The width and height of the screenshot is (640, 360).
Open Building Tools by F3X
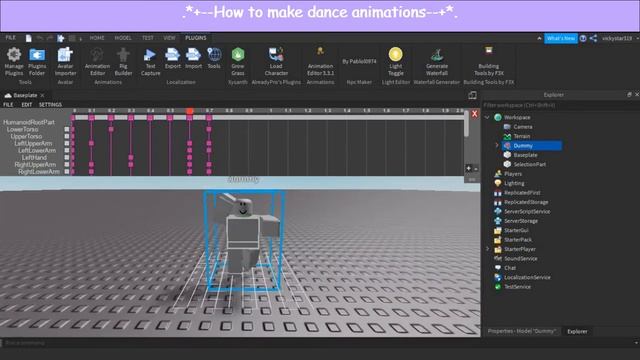coord(489,62)
